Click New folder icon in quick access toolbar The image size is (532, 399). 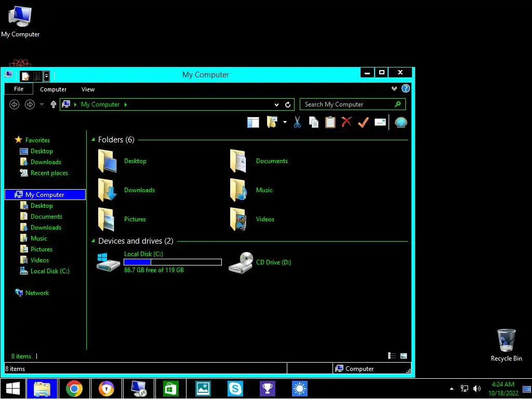[x=37, y=76]
